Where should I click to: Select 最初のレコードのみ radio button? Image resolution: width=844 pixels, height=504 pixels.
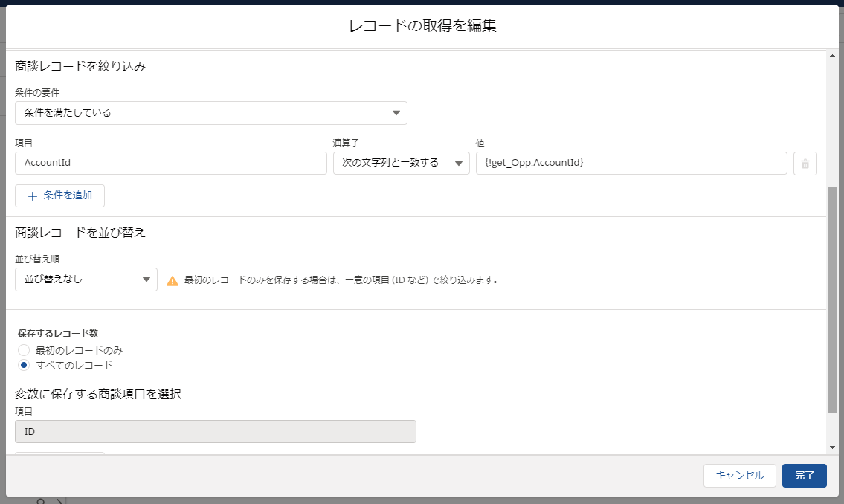point(23,349)
